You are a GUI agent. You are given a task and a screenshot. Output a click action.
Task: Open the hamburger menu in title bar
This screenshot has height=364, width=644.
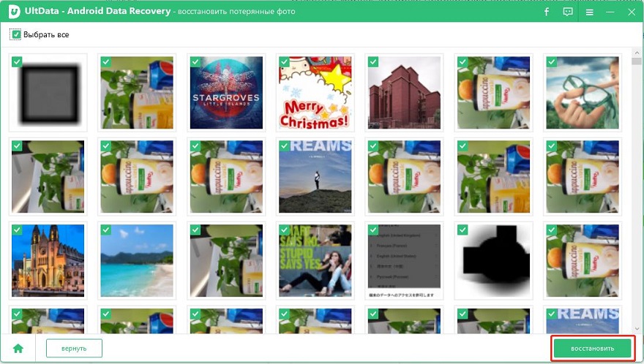589,12
